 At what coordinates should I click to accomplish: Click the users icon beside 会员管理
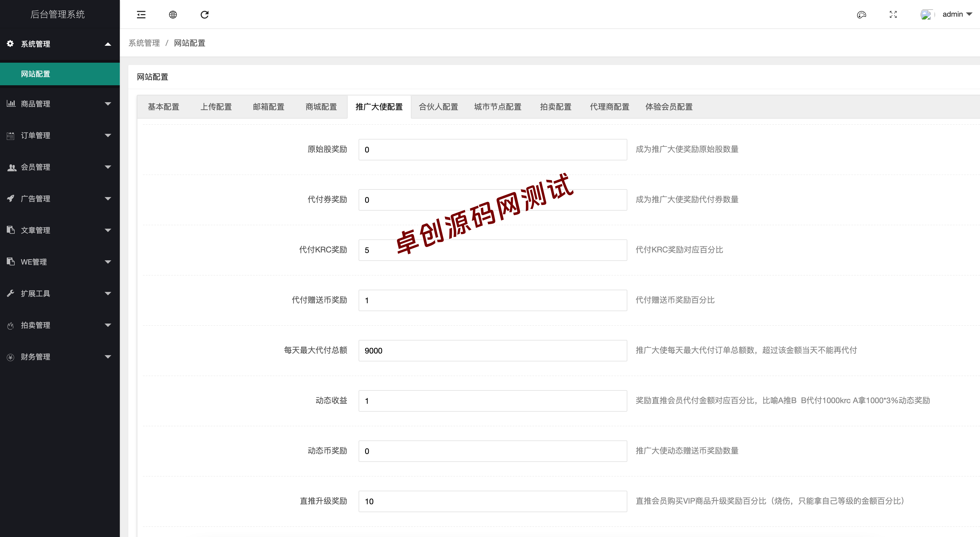point(11,167)
